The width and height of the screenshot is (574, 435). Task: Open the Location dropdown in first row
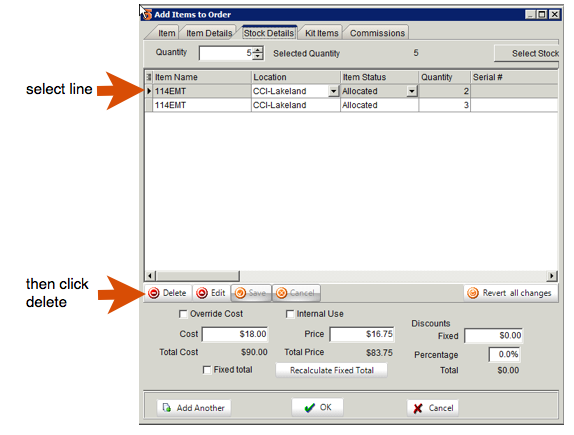tap(333, 91)
